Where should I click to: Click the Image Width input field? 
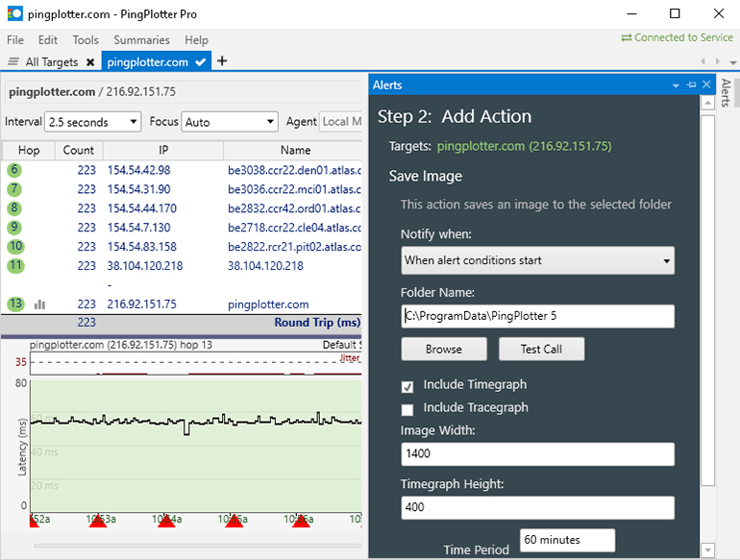[537, 454]
